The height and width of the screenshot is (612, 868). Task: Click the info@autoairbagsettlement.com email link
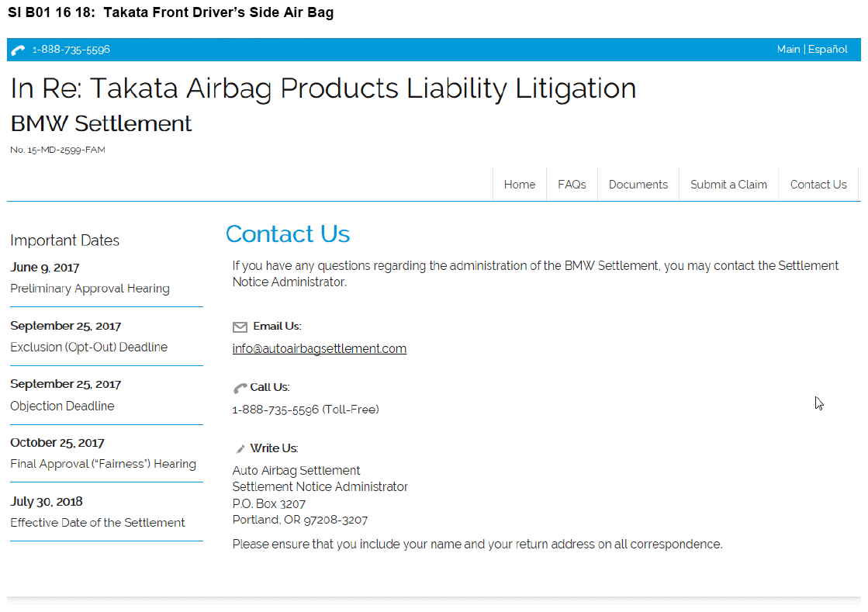[319, 349]
